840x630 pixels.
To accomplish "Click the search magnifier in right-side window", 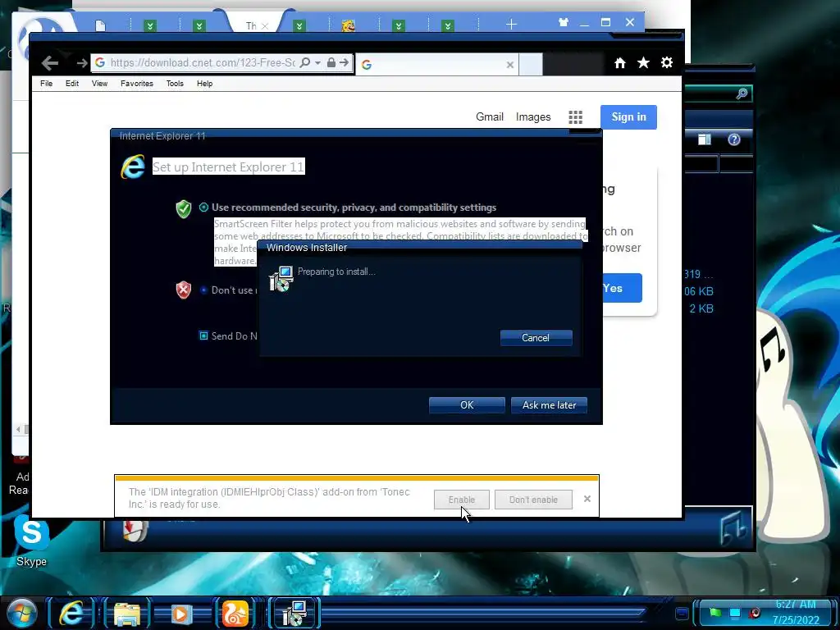I will (x=742, y=94).
